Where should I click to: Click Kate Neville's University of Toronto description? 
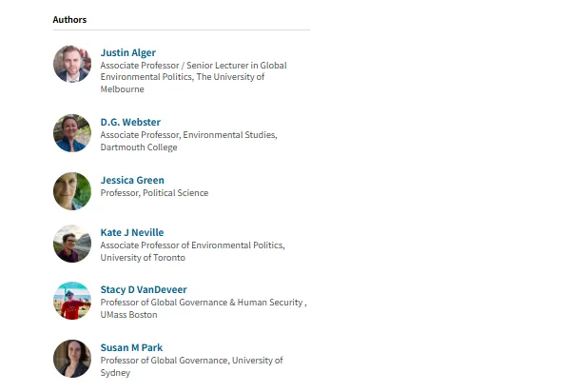click(193, 251)
